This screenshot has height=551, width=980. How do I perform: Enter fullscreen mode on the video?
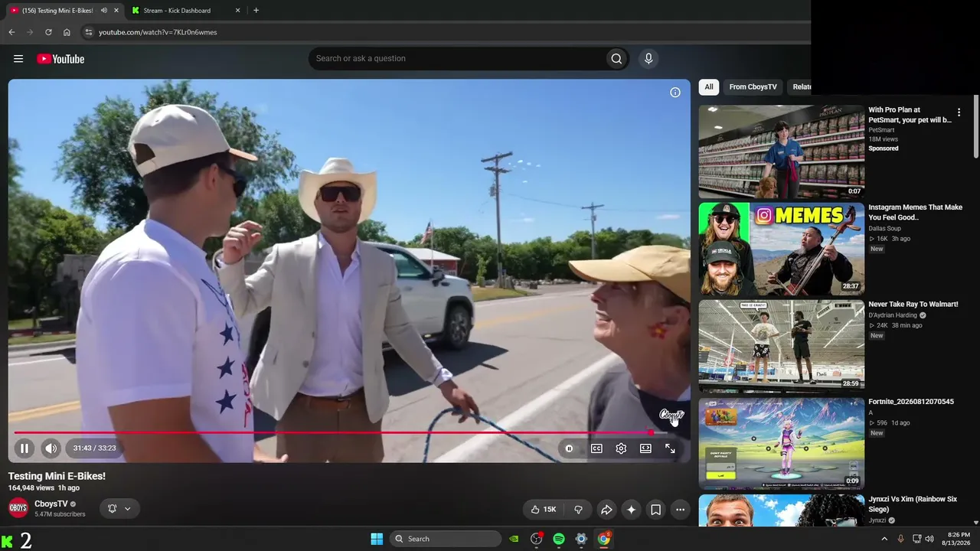click(x=670, y=448)
